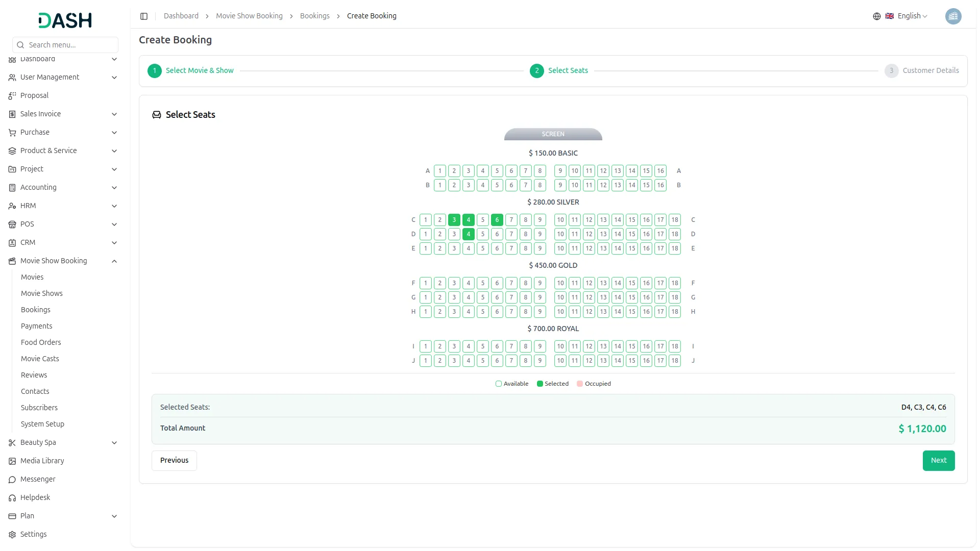Collapse the Movie Show Booking section

click(114, 261)
